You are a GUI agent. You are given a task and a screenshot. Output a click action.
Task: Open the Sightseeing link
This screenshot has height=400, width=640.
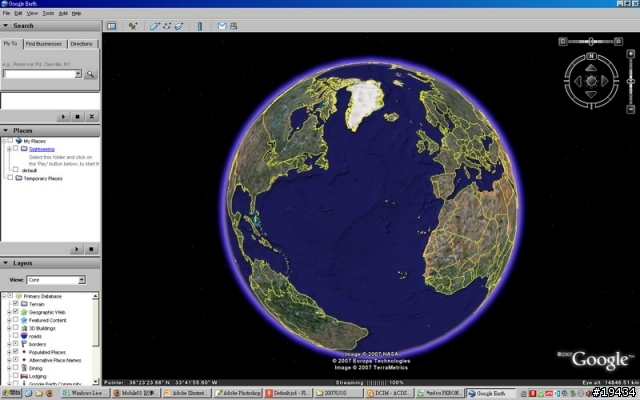[x=42, y=149]
